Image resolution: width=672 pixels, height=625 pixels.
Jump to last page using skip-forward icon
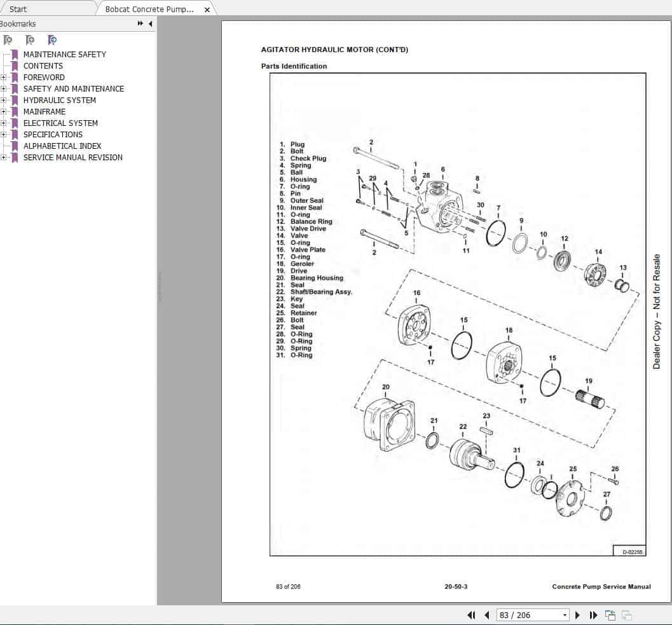pyautogui.click(x=593, y=615)
